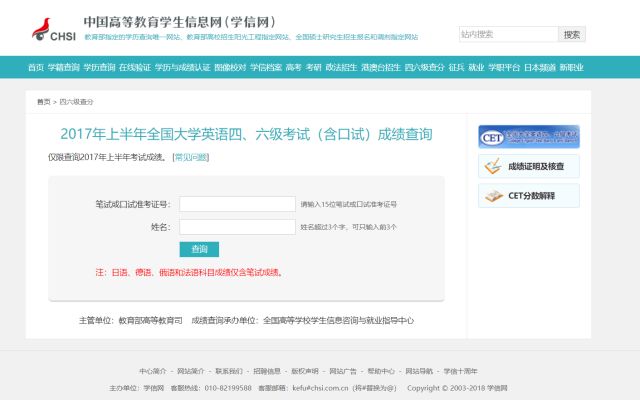The height and width of the screenshot is (400, 640).
Task: Focus the 姓名 input field
Action: tap(237, 227)
